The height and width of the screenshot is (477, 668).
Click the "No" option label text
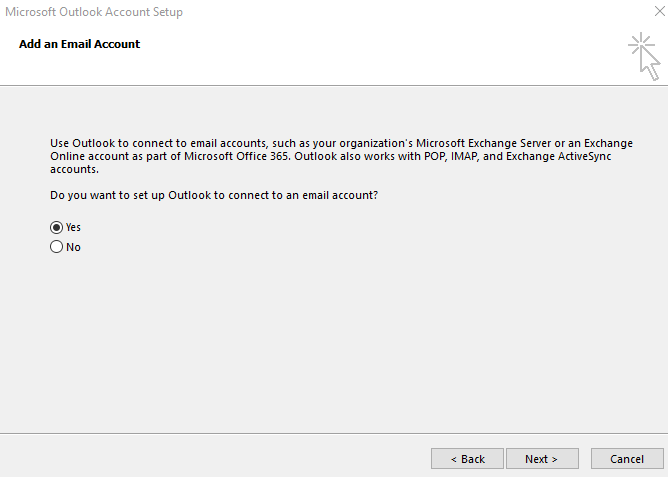[73, 247]
